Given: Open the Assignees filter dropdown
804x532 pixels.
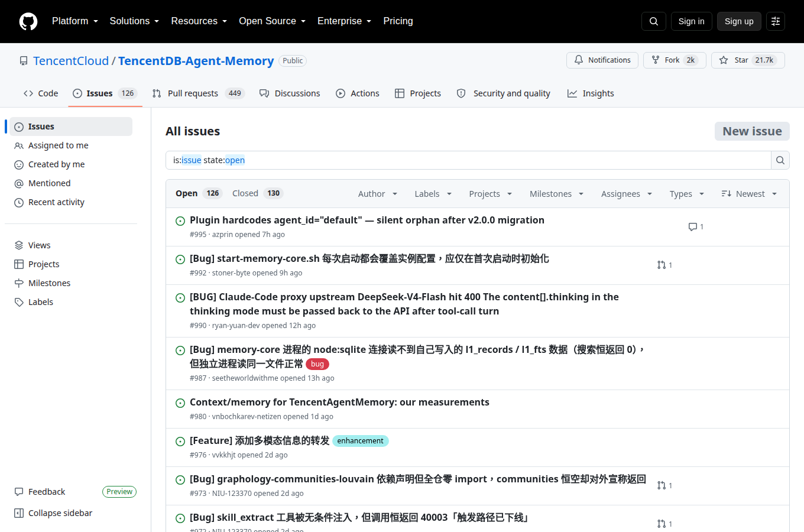Looking at the screenshot, I should pos(627,194).
